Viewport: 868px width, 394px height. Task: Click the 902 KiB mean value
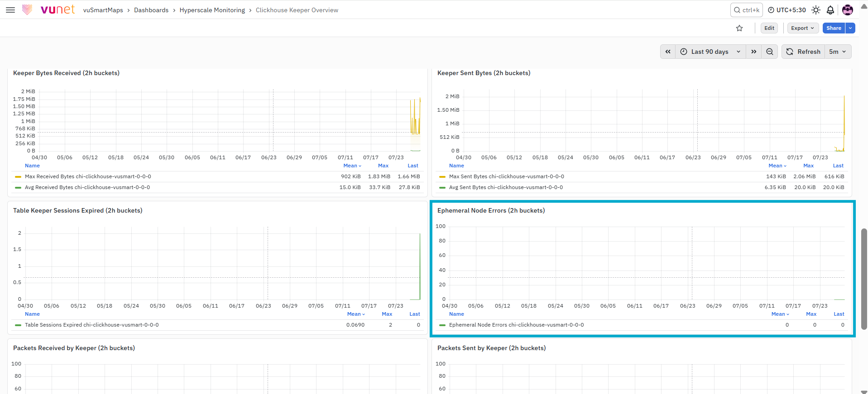(350, 176)
